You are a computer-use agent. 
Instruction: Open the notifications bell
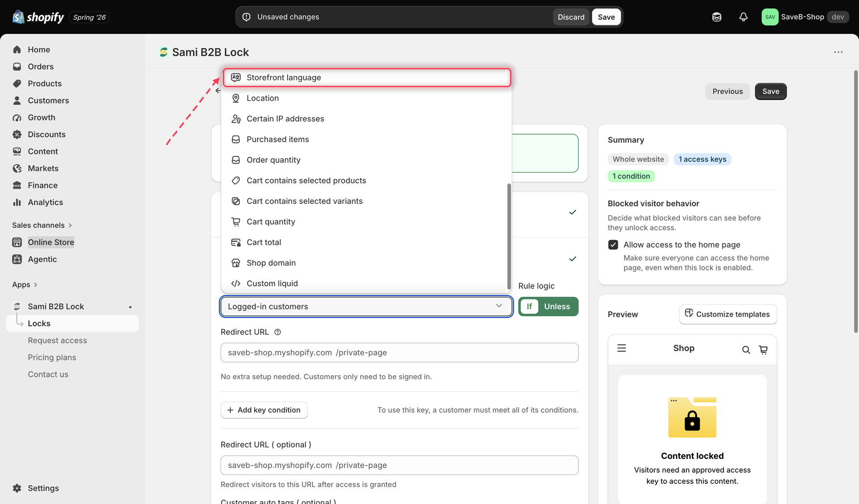(743, 17)
